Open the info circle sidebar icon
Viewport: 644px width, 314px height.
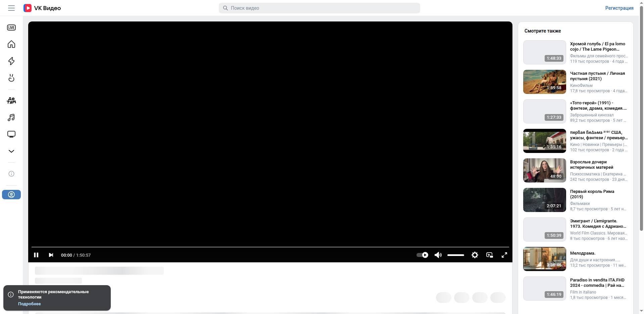[11, 174]
